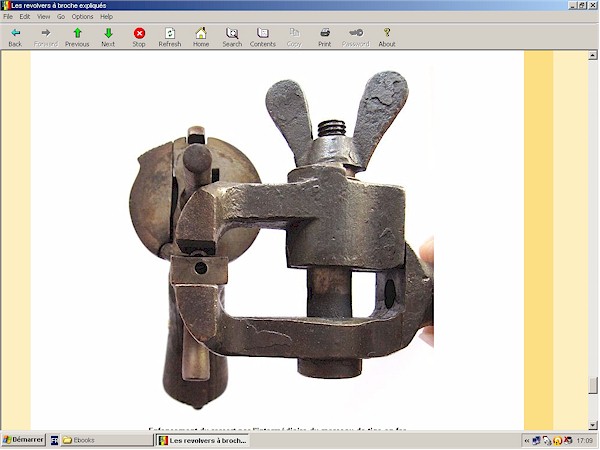
Task: Stop loading with the red Stop icon
Action: [x=139, y=37]
